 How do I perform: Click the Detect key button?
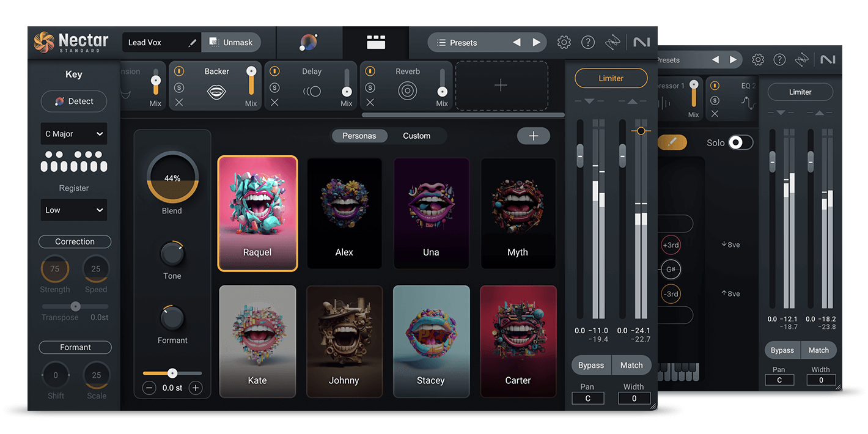(74, 101)
